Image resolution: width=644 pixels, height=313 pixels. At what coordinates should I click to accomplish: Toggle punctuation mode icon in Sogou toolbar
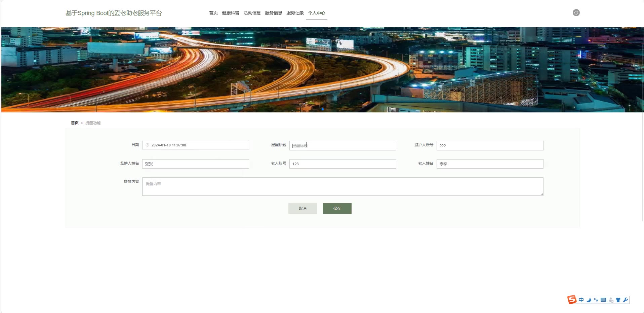coord(596,300)
